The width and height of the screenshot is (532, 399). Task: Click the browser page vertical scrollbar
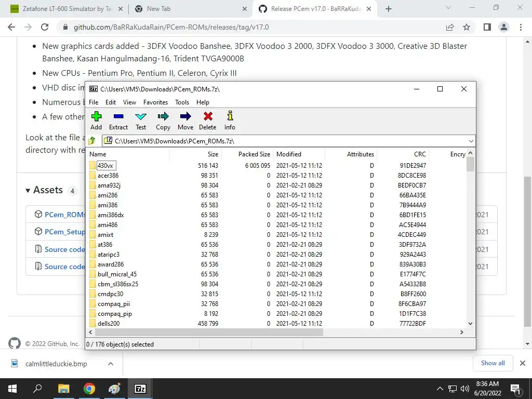pyautogui.click(x=527, y=251)
